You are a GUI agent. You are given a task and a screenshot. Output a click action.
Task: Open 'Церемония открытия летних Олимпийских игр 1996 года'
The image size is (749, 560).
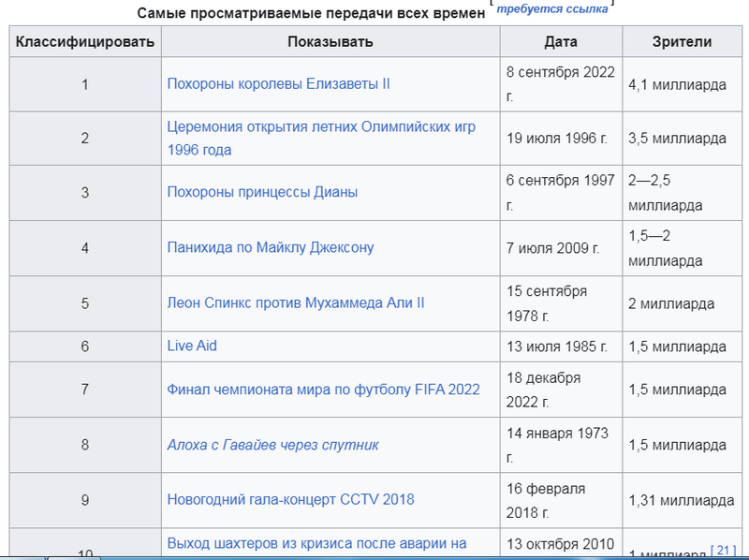click(x=321, y=138)
